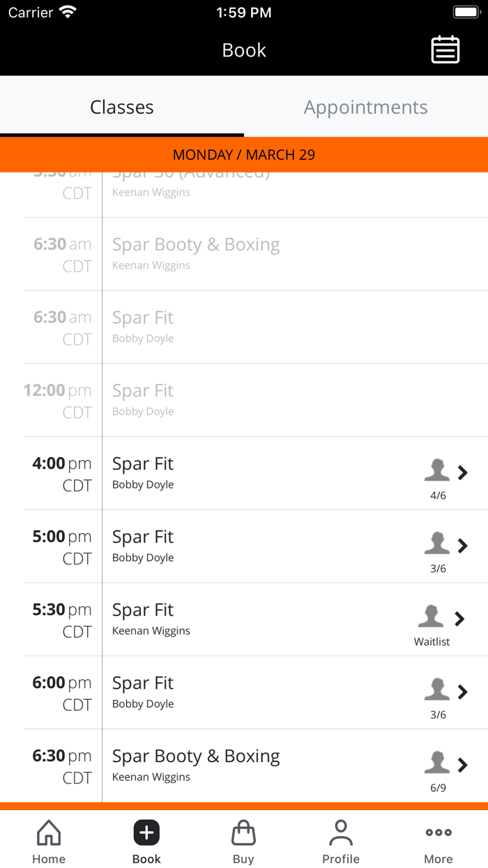Open 6:00 pm Spar Fit chevron arrow
Viewport: 488px width, 868px height.
462,691
